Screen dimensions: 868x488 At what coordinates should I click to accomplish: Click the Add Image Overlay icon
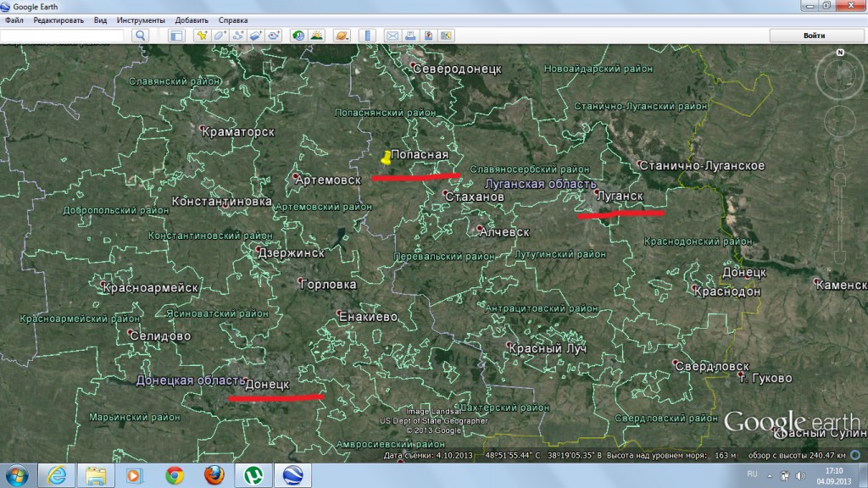click(255, 36)
